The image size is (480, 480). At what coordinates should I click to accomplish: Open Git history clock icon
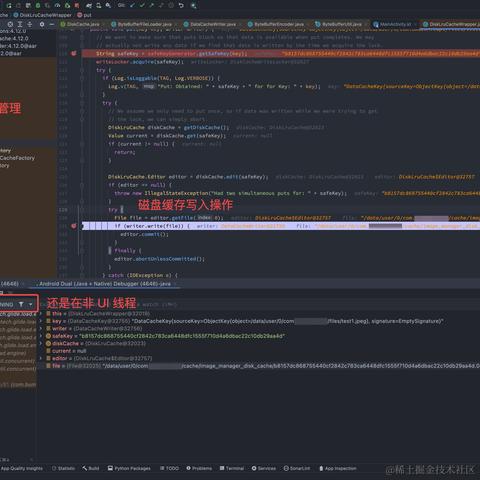171,5
